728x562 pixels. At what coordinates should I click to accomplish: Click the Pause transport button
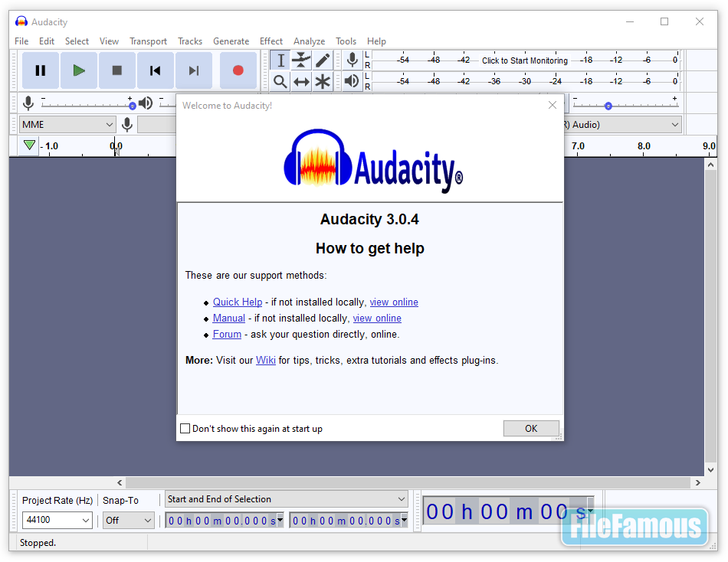[x=41, y=70]
